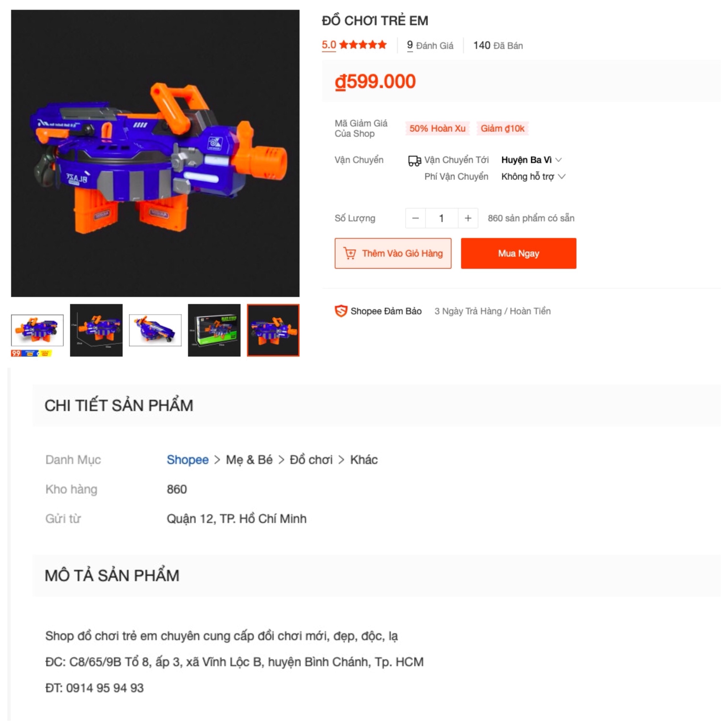Screen dimensions: 728x728
Task: Select the thumbnail showing the green product box
Action: tap(214, 330)
